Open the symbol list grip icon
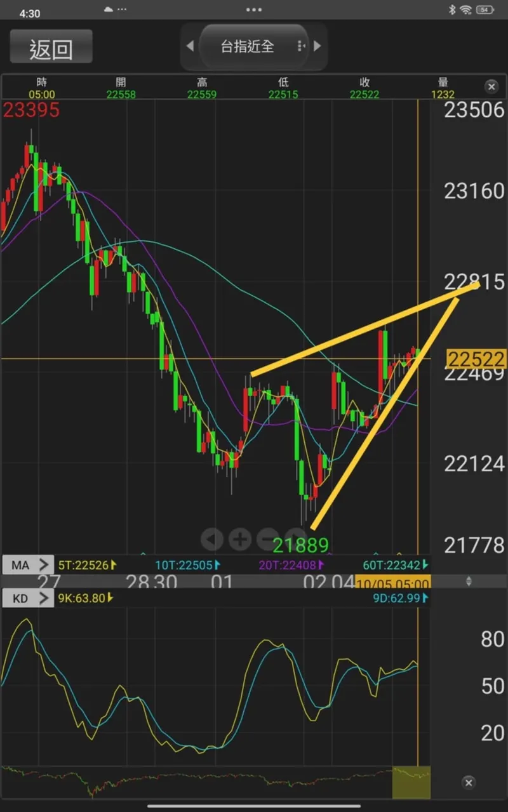This screenshot has width=508, height=812. (x=301, y=46)
